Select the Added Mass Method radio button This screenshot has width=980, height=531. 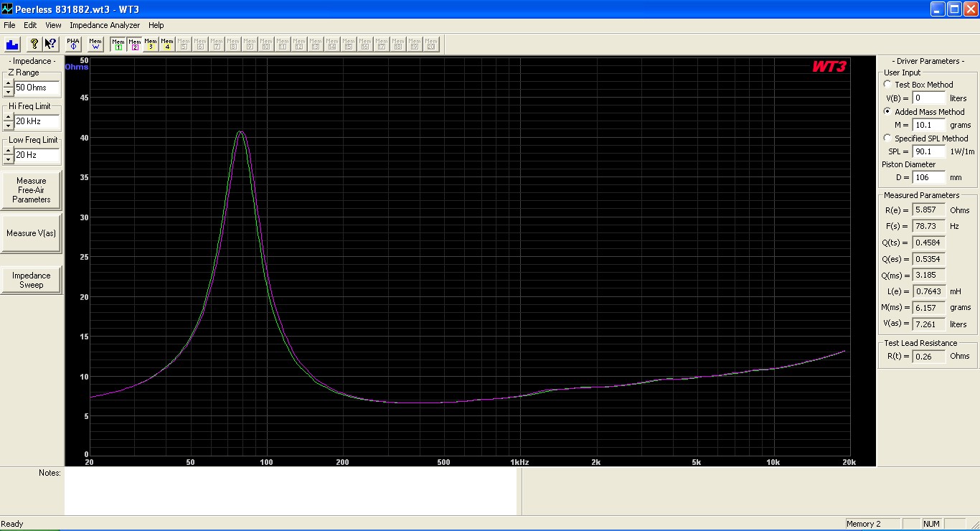(x=888, y=112)
